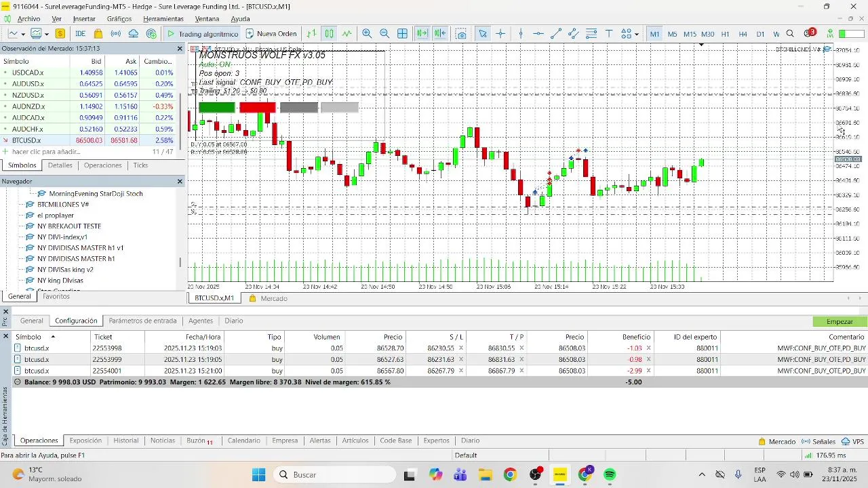The image size is (868, 488).
Task: Insert a text label tool
Action: 609,33
